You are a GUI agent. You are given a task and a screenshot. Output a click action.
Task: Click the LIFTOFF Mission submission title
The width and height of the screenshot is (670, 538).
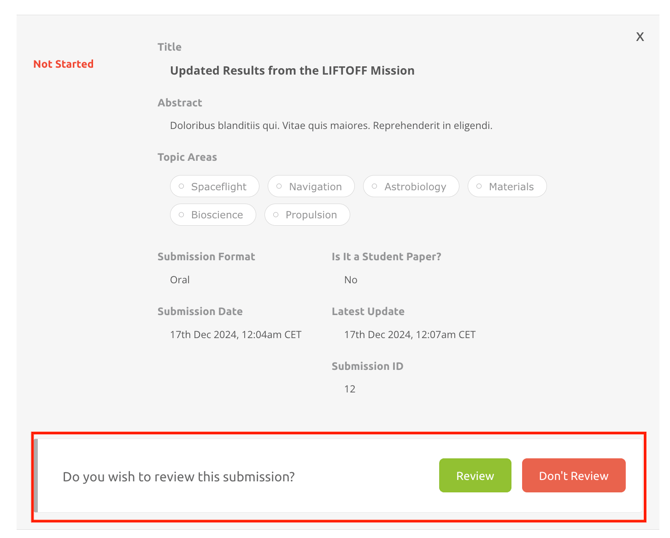[292, 71]
